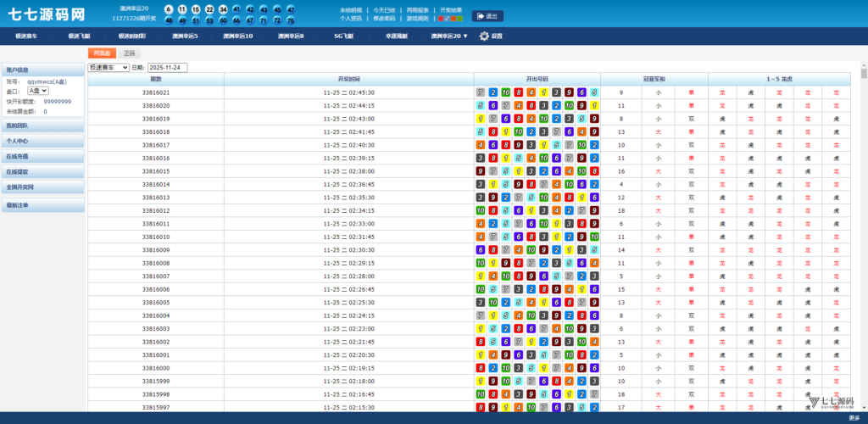Open the 我的团队 sidebar section
Image resolution: width=868 pixels, height=424 pixels.
tap(43, 126)
